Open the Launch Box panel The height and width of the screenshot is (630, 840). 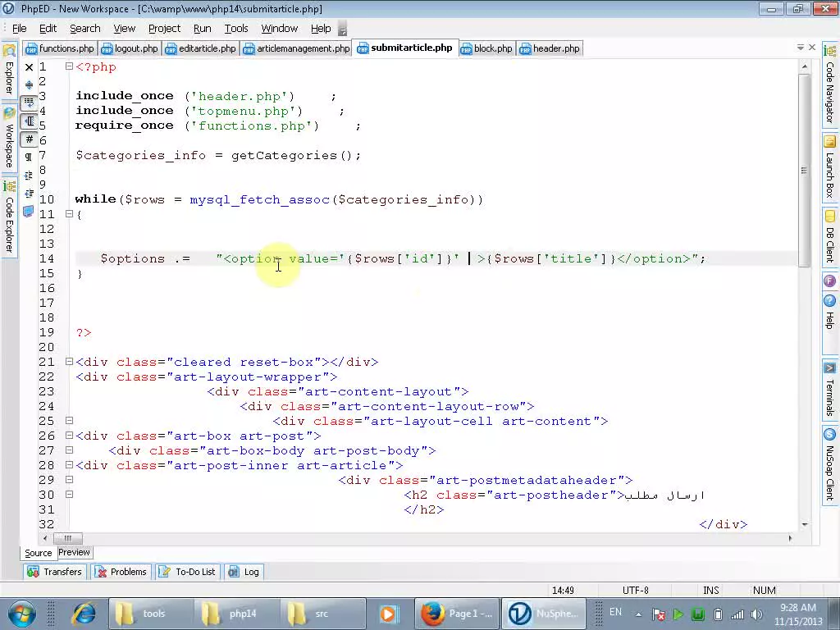pos(830,172)
